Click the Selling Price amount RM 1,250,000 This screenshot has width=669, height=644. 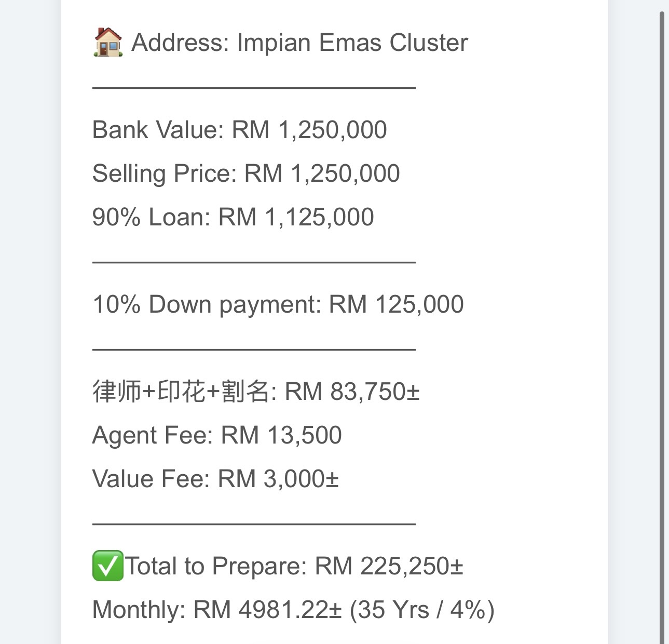[x=322, y=173]
